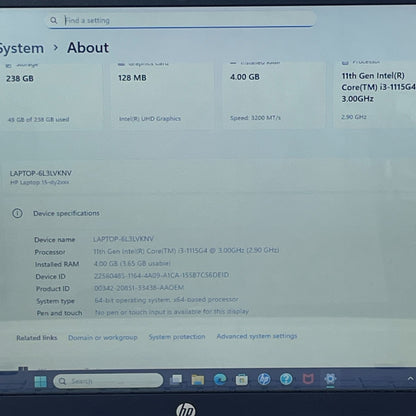Select the Settings gear on the taskbar
The height and width of the screenshot is (416, 416).
330,379
